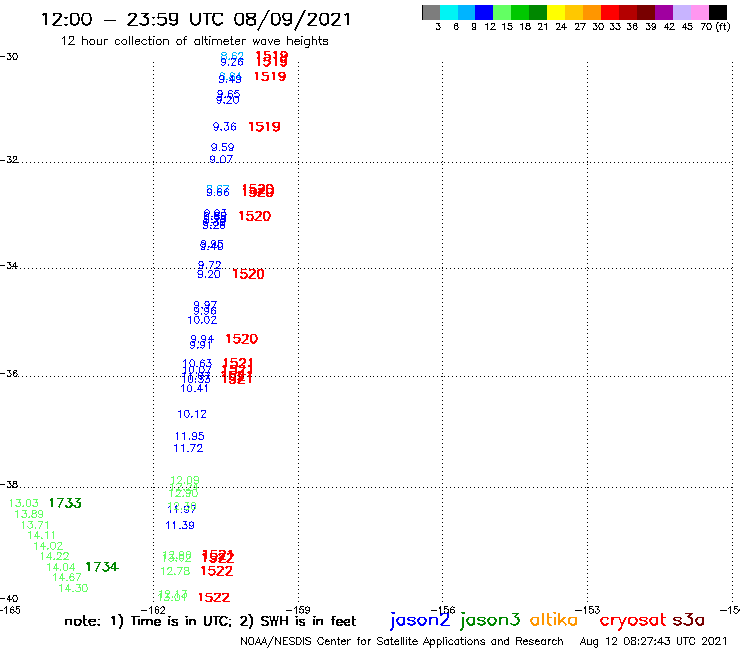Image resolution: width=740 pixels, height=650 pixels.
Task: Click the gray swatch in the color scale
Action: (x=431, y=12)
